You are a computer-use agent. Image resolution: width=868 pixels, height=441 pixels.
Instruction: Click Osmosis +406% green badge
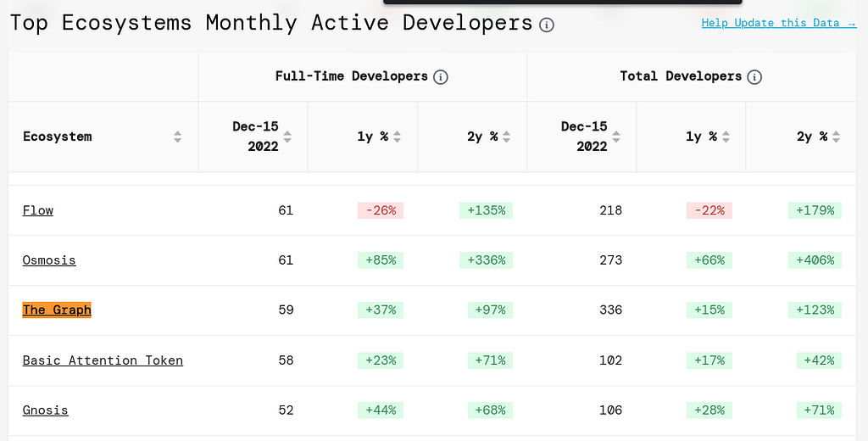tap(815, 260)
